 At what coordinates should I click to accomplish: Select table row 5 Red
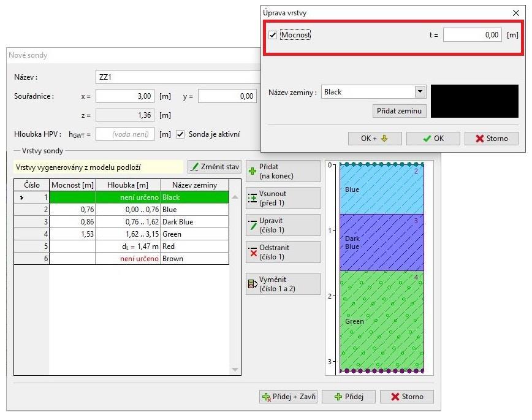[x=121, y=246]
